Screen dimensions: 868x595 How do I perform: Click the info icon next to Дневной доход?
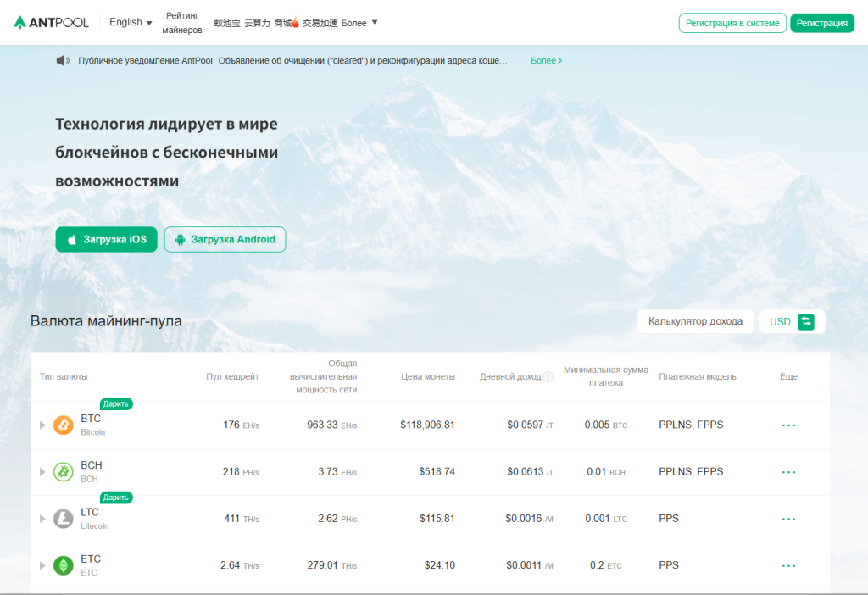tap(548, 377)
